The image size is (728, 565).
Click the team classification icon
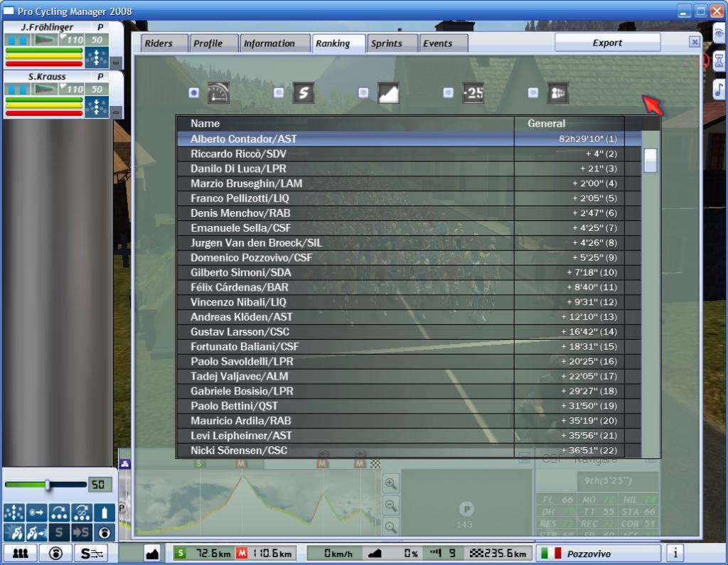pyautogui.click(x=557, y=93)
